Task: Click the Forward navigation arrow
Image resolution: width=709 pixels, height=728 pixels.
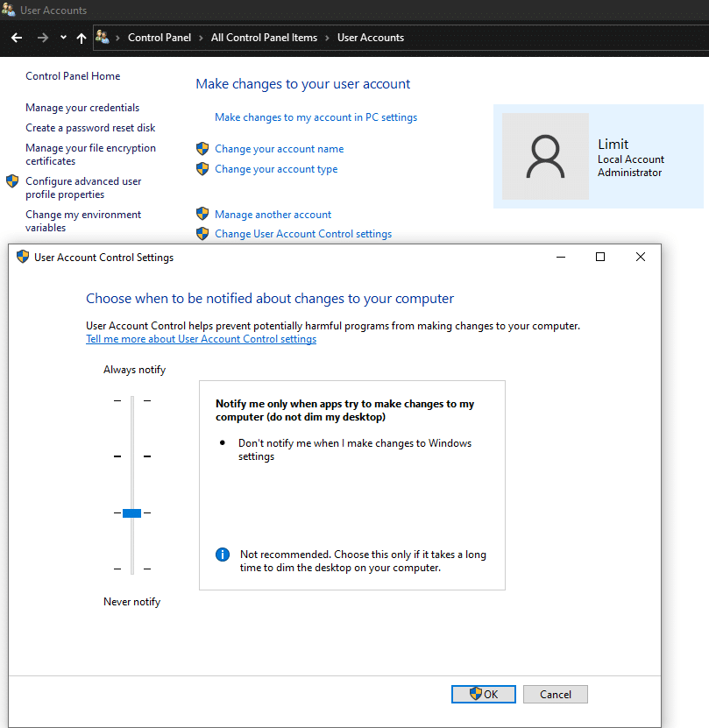Action: (x=42, y=38)
